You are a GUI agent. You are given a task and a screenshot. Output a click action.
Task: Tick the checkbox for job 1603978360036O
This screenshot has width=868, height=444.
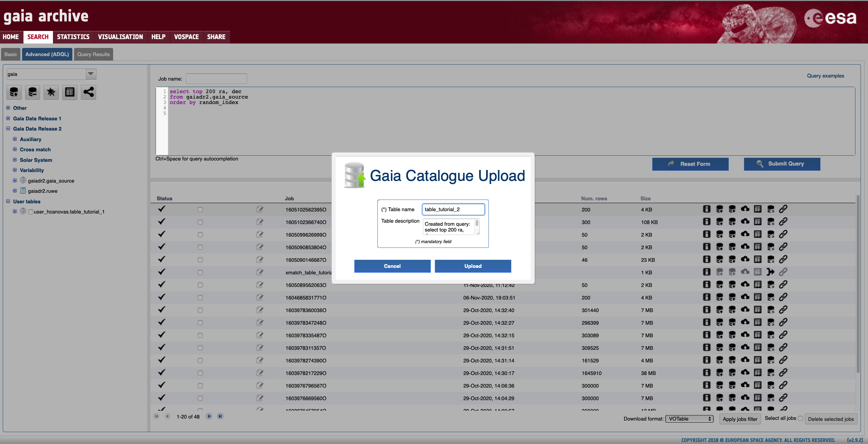(200, 310)
